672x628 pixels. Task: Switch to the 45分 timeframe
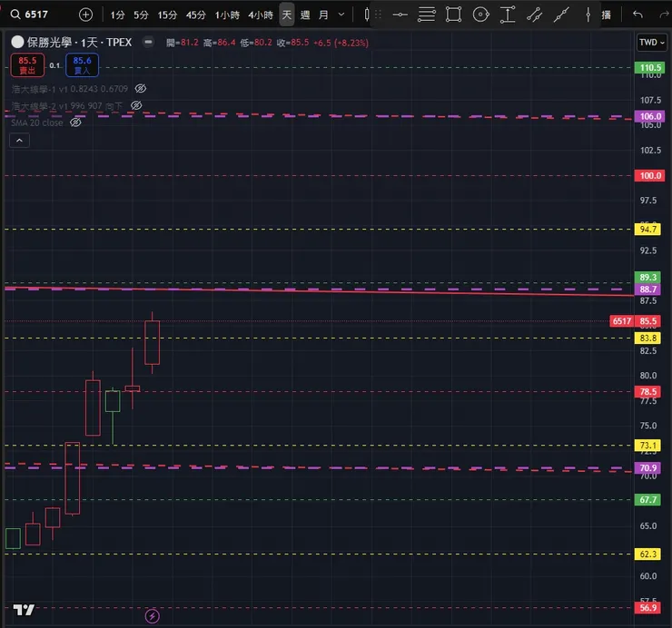pos(196,15)
